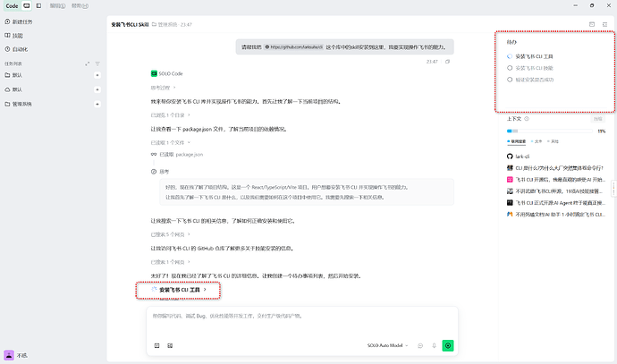Expand the 已浏览 1 个目录 step
The width and height of the screenshot is (617, 364).
tap(170, 115)
